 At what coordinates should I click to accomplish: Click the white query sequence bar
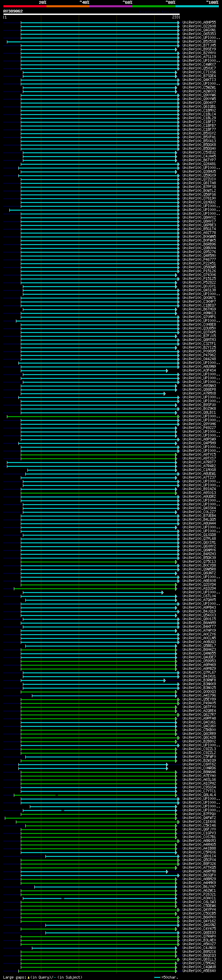coord(92,14)
